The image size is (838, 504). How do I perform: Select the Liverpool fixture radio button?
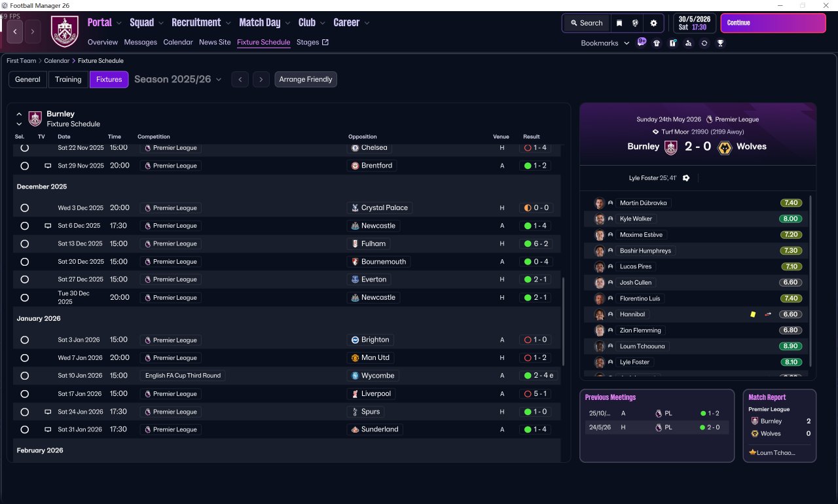[x=24, y=394]
